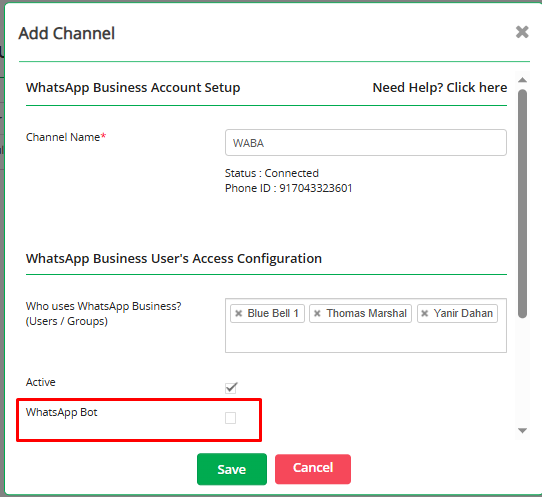Remove Thomas Marshal tag
The width and height of the screenshot is (542, 497).
pos(317,313)
